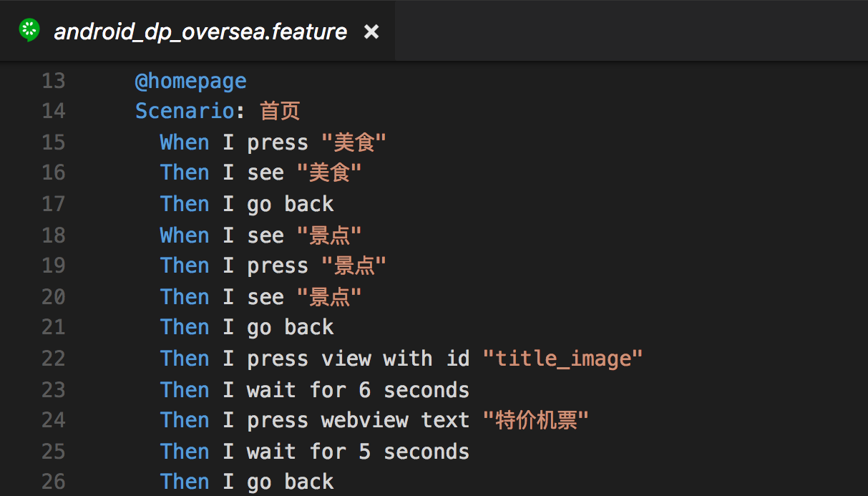This screenshot has height=496, width=868.
Task: Click the "title_image" string on line 22
Action: tap(562, 358)
